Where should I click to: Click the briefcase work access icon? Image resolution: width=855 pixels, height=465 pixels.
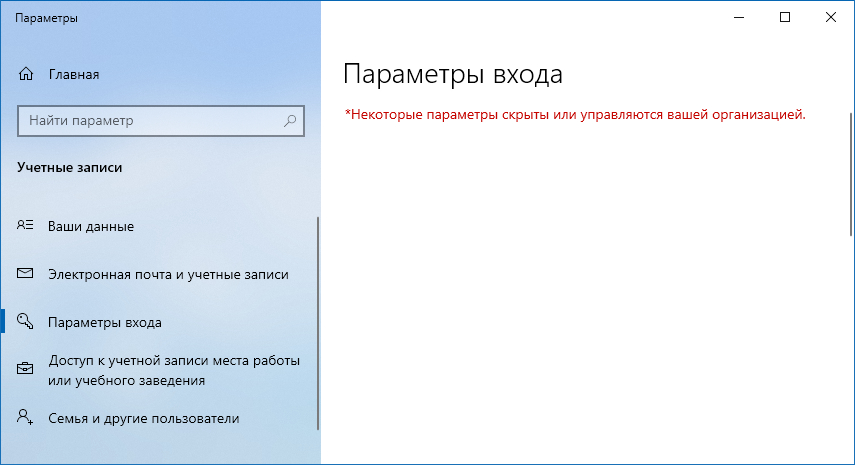(25, 369)
